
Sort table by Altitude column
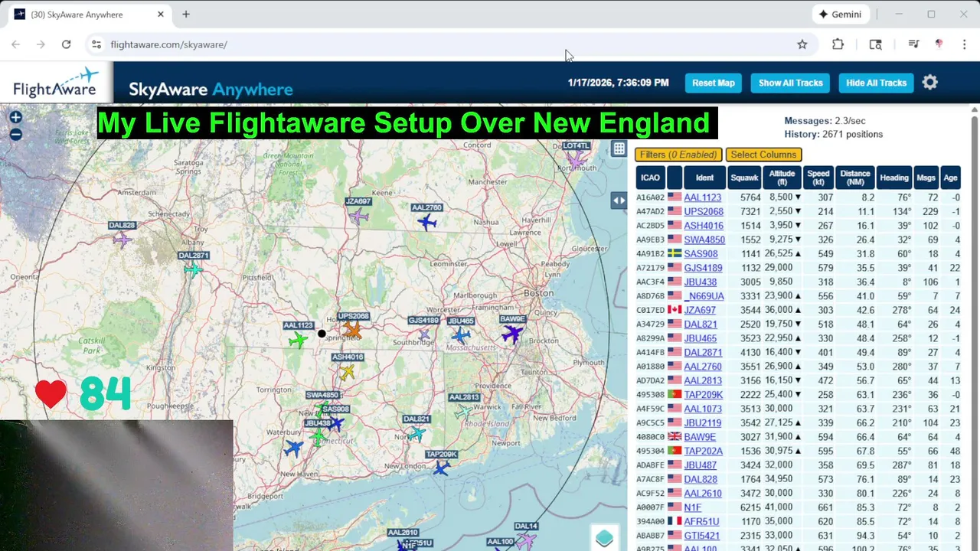tap(782, 178)
